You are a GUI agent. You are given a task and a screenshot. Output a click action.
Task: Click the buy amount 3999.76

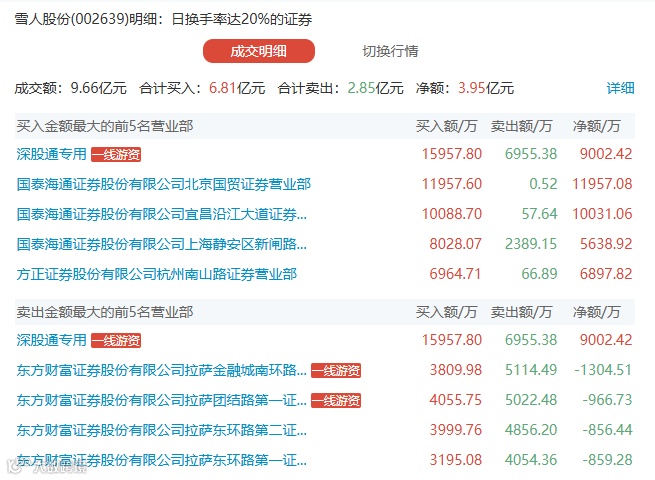tap(455, 430)
